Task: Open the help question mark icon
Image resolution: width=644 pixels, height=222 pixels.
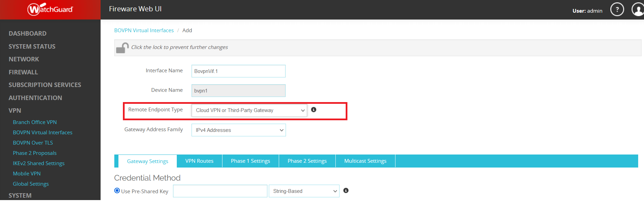Action: [x=617, y=10]
